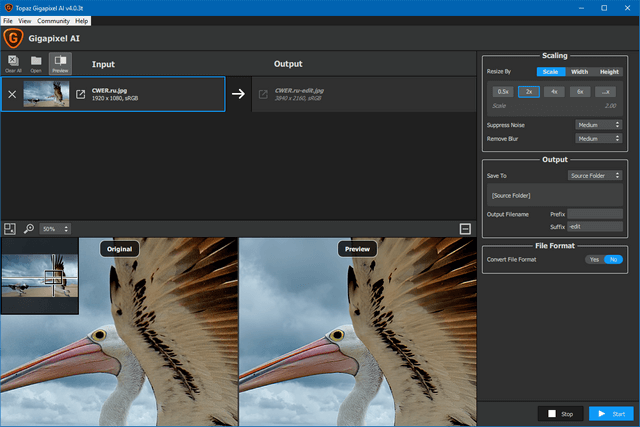The image size is (640, 427).
Task: Select the 4x scale option
Action: [554, 91]
